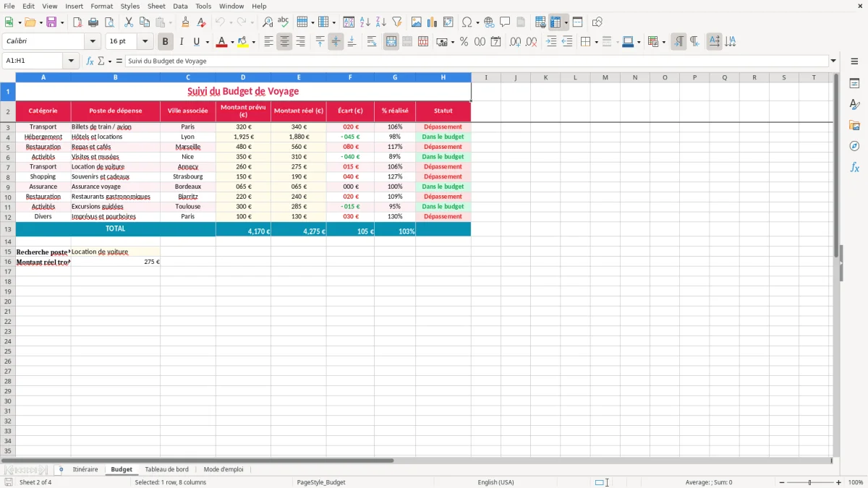
Task: Sort ascending
Action: pos(365,22)
